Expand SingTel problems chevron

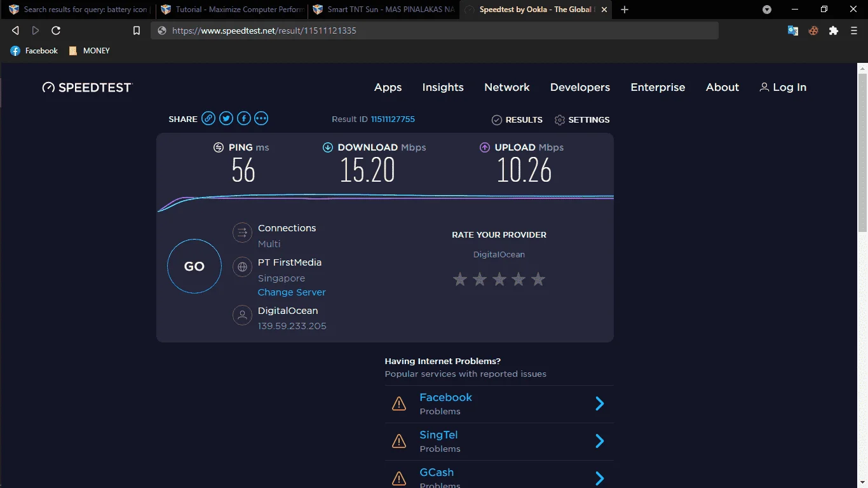coord(599,441)
